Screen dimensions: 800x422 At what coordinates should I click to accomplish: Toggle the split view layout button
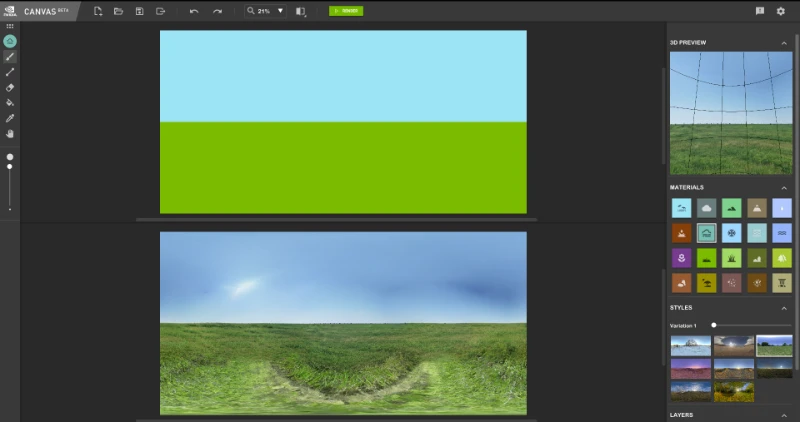click(x=301, y=11)
